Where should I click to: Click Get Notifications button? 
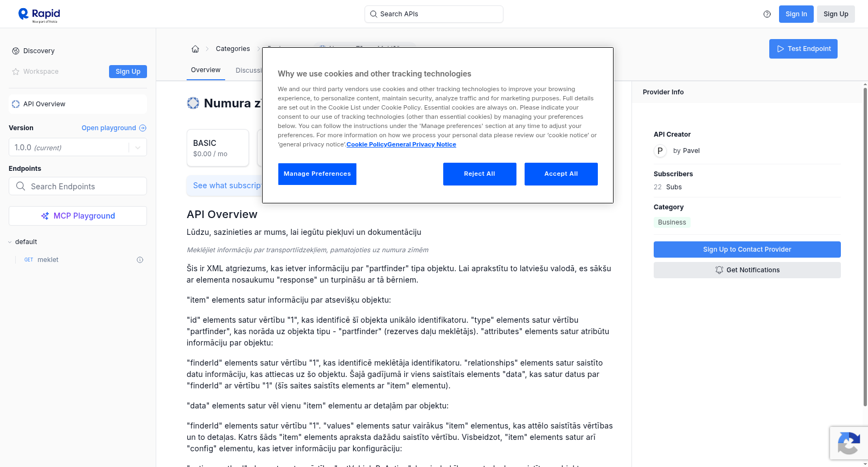pos(747,270)
